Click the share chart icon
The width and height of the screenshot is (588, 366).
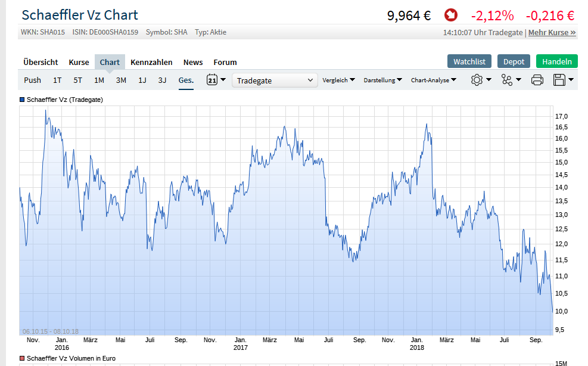click(x=506, y=80)
